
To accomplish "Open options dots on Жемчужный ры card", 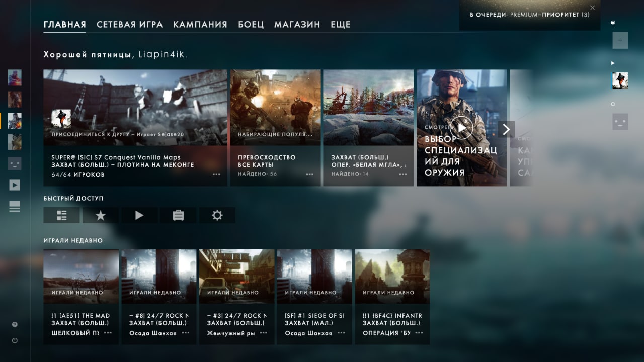I will click(264, 333).
